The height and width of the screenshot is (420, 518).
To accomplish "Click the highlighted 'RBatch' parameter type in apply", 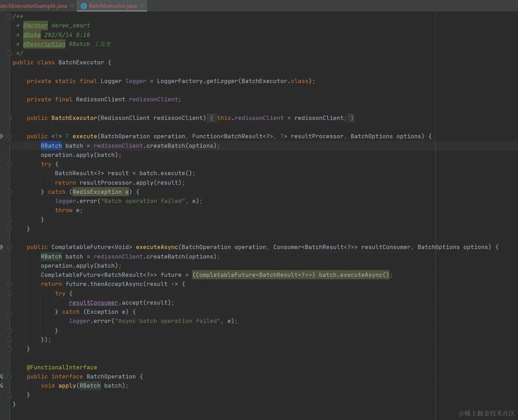I will click(x=90, y=386).
